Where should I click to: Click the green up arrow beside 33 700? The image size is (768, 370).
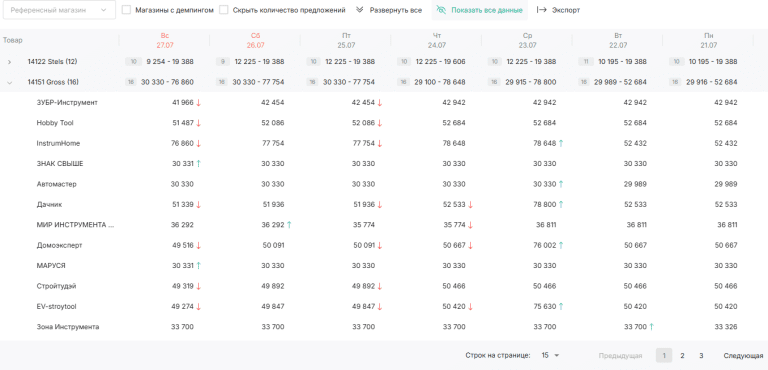click(651, 327)
